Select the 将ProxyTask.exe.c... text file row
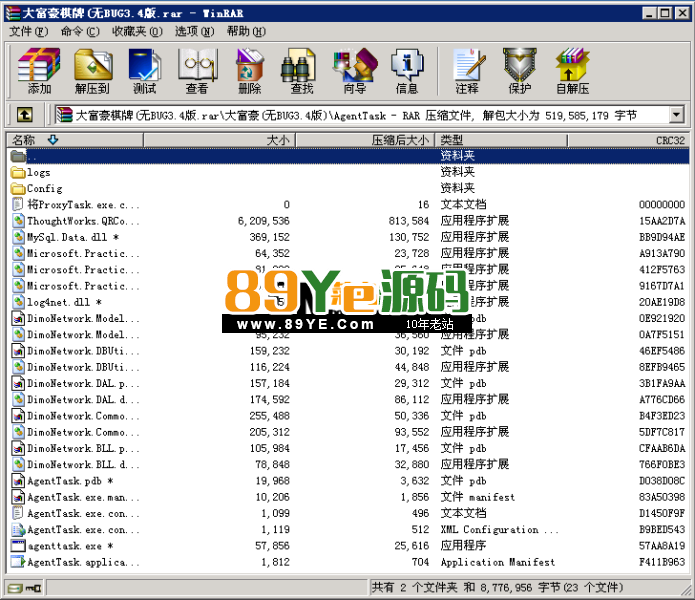This screenshot has width=695, height=600. 348,205
